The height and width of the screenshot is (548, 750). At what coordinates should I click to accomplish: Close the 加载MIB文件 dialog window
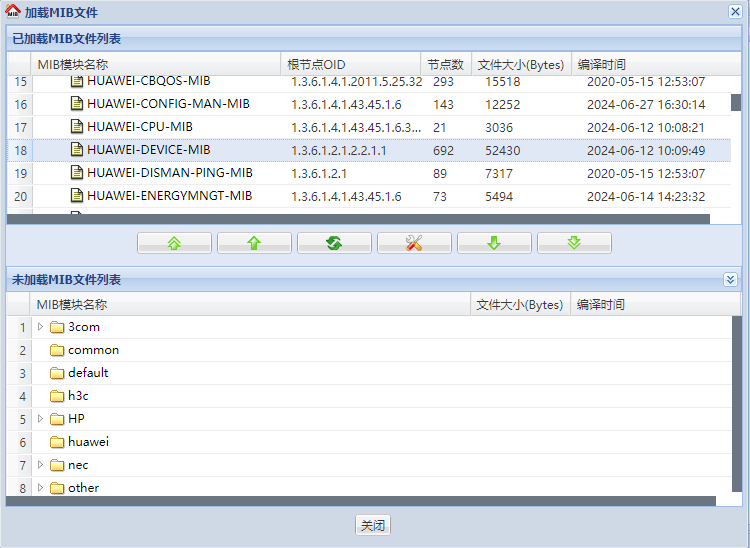(735, 11)
